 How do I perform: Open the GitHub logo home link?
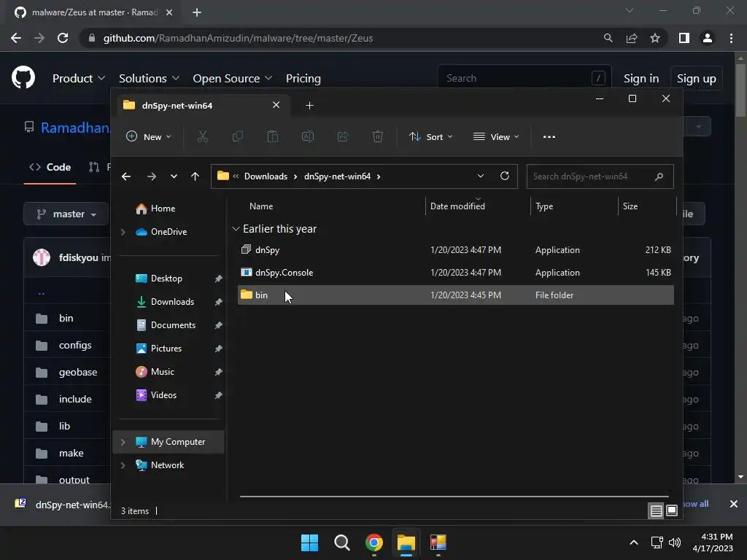[23, 77]
